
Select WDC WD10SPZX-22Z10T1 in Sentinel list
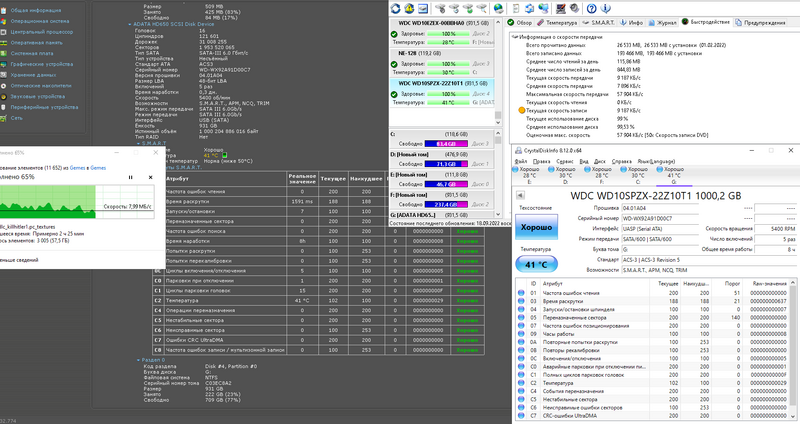click(442, 92)
